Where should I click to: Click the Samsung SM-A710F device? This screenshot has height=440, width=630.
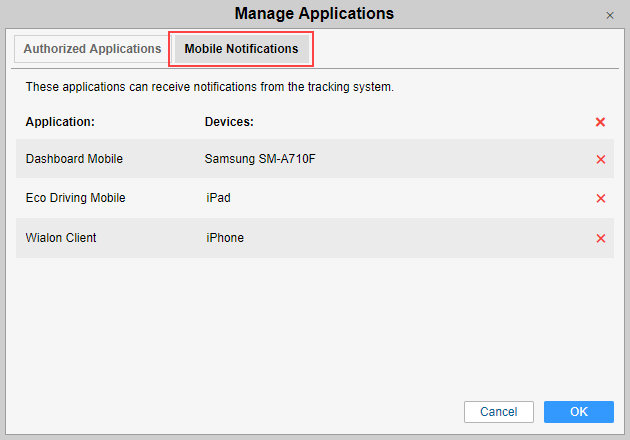(x=260, y=159)
